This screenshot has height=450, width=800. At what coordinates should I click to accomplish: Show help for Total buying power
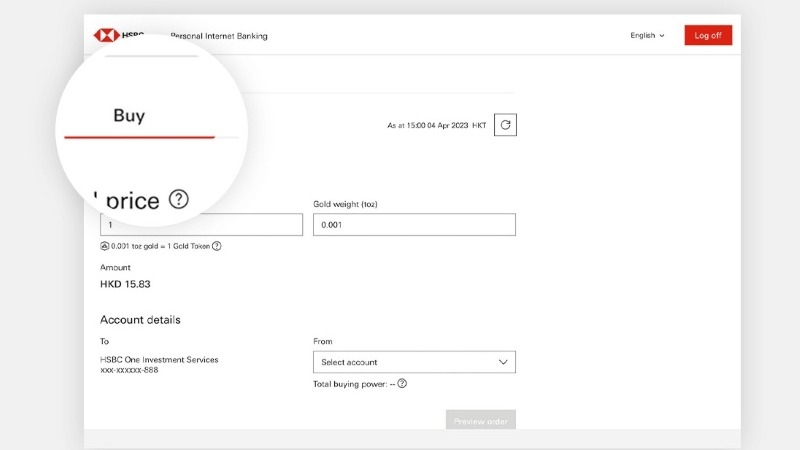402,384
